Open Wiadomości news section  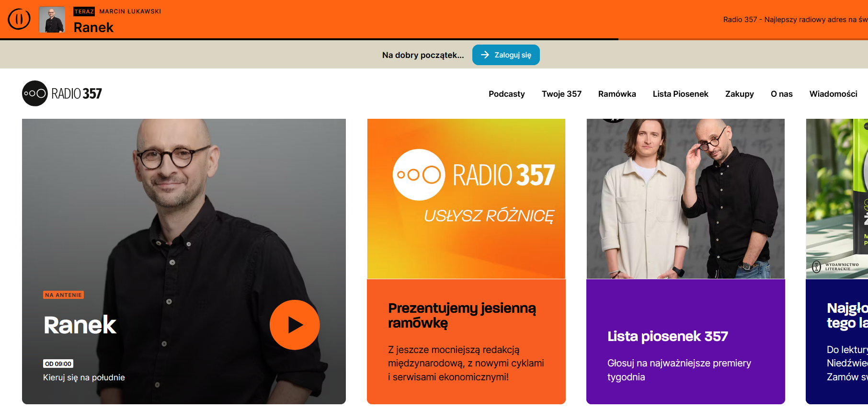pyautogui.click(x=833, y=94)
